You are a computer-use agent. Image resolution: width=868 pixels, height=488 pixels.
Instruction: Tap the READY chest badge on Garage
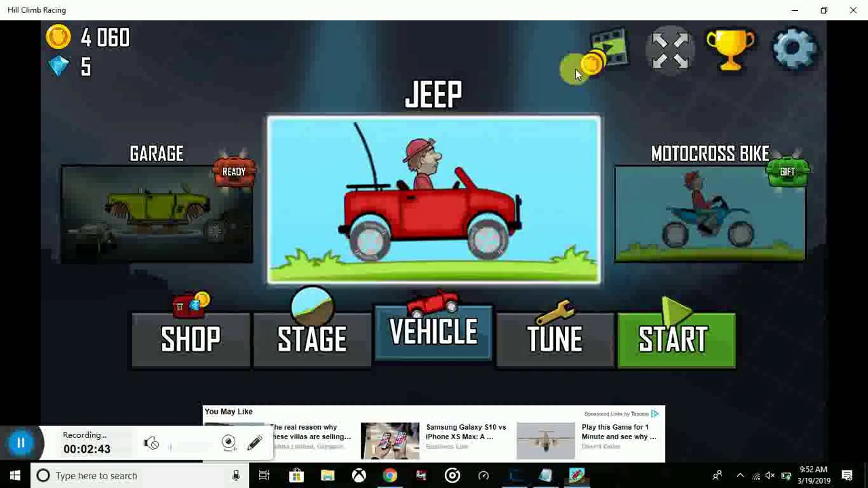[234, 169]
